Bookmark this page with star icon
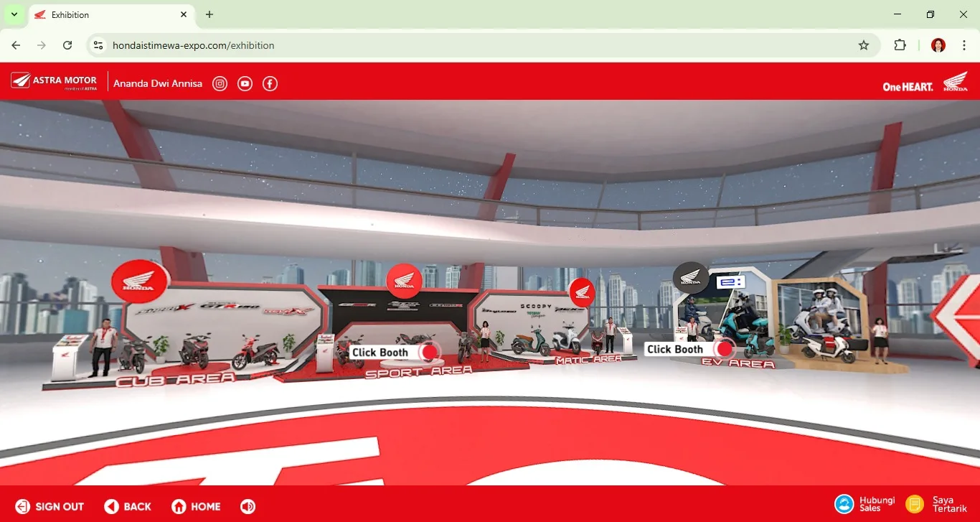Screen dimensions: 980x522 click(x=864, y=45)
